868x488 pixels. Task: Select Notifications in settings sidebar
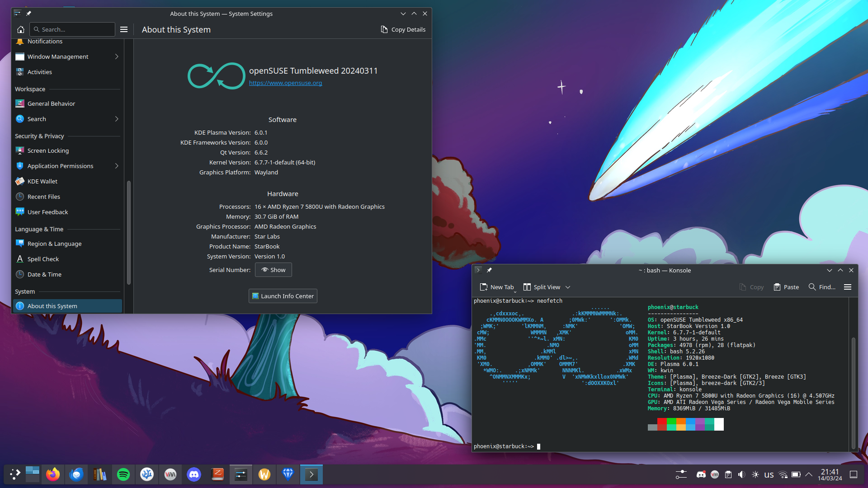(68, 41)
